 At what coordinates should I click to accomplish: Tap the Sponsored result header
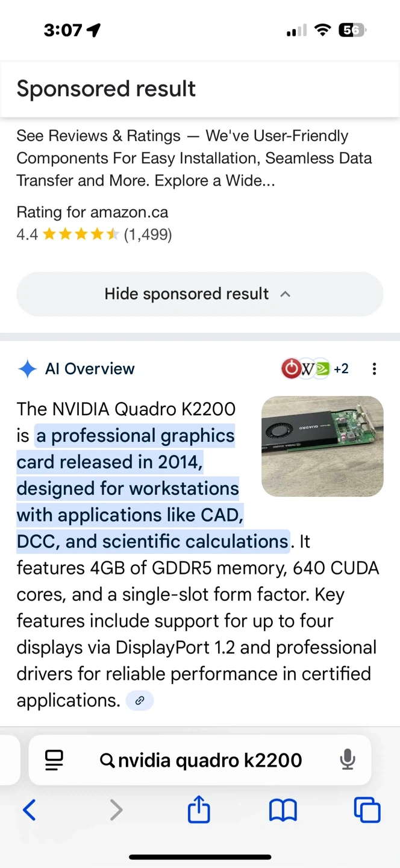106,89
